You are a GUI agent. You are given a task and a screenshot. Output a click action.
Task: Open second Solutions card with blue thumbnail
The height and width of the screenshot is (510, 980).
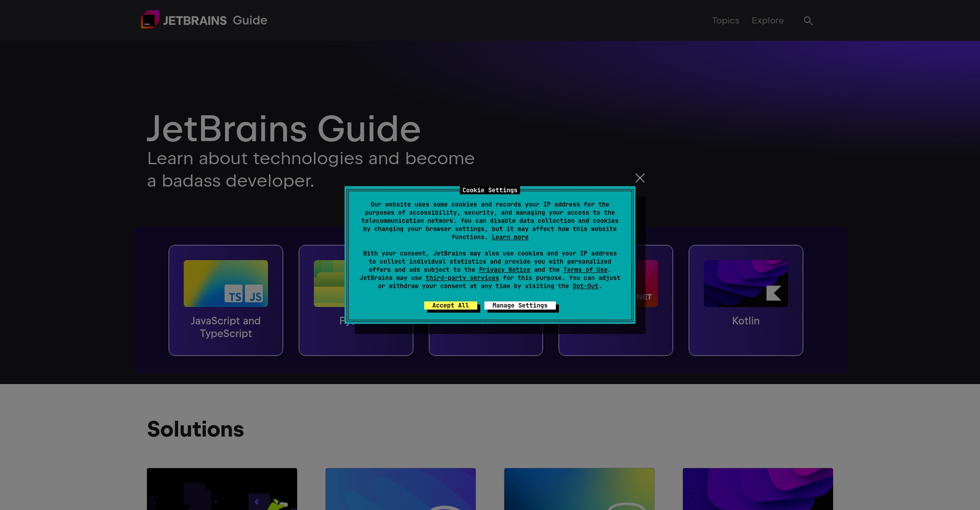[x=401, y=489]
